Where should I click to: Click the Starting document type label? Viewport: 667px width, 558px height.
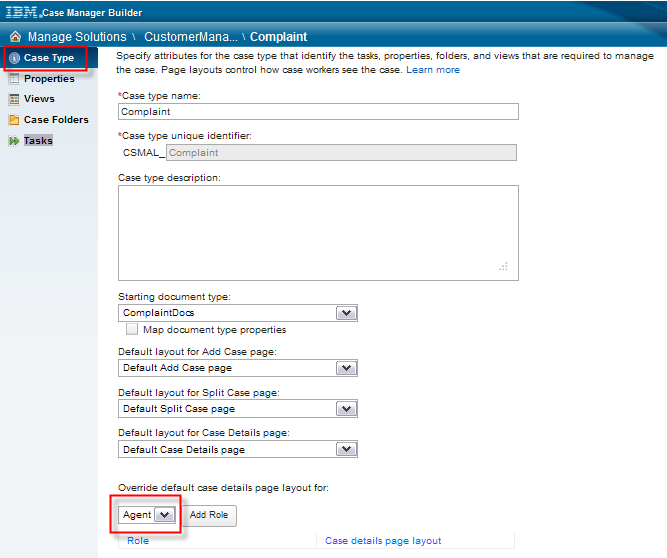tap(174, 297)
